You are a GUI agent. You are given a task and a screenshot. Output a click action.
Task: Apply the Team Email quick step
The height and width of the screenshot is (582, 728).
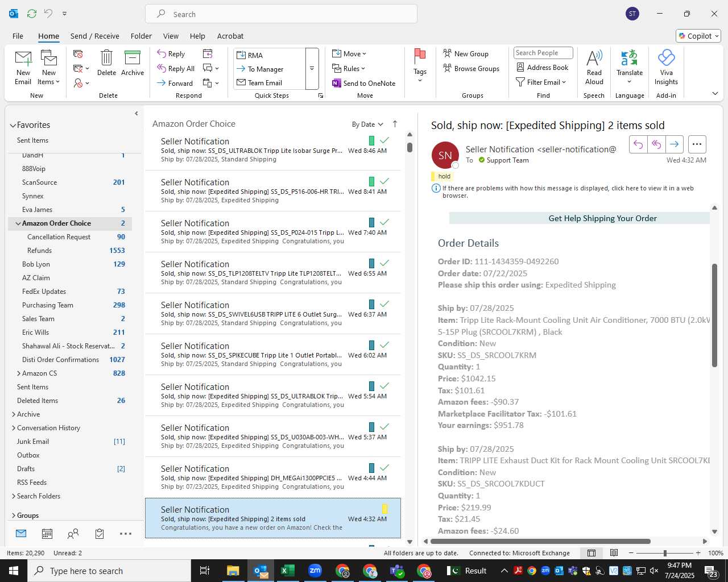coord(269,82)
